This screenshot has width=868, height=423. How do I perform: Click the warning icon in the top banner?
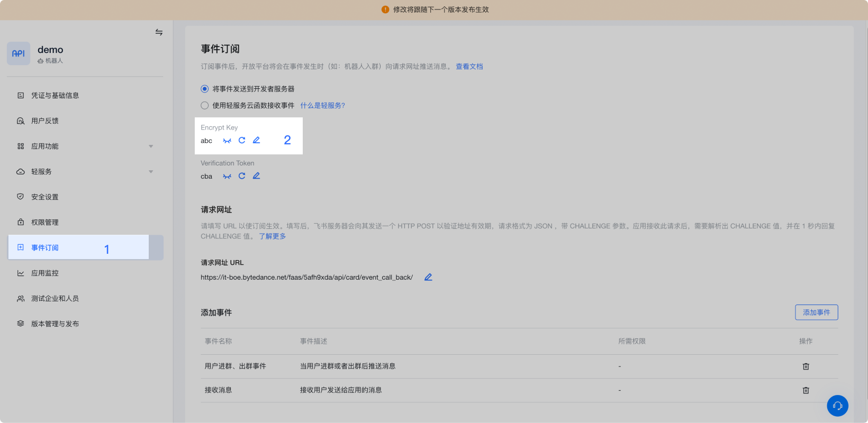pyautogui.click(x=385, y=10)
